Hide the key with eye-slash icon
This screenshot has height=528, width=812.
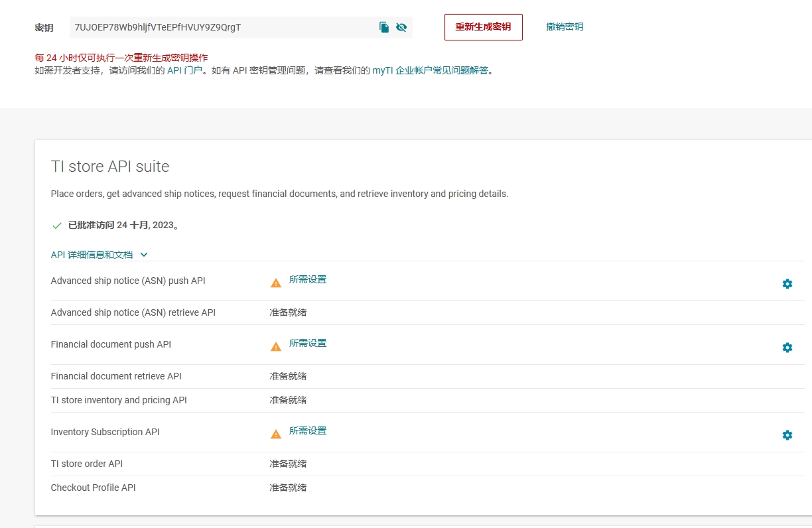tap(401, 27)
